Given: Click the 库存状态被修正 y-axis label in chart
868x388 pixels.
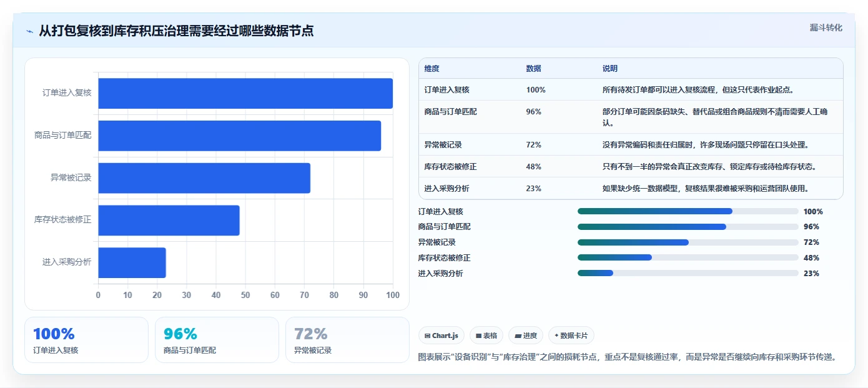Looking at the screenshot, I should point(63,220).
